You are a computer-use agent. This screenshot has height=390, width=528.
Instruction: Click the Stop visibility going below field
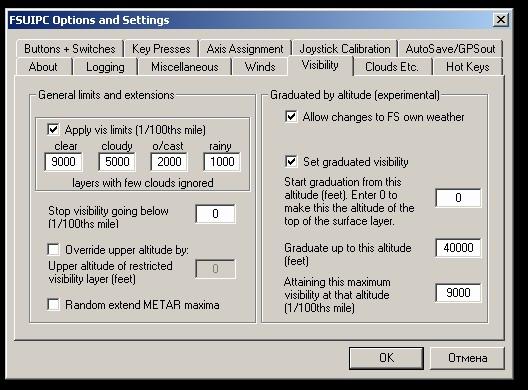[x=216, y=214]
